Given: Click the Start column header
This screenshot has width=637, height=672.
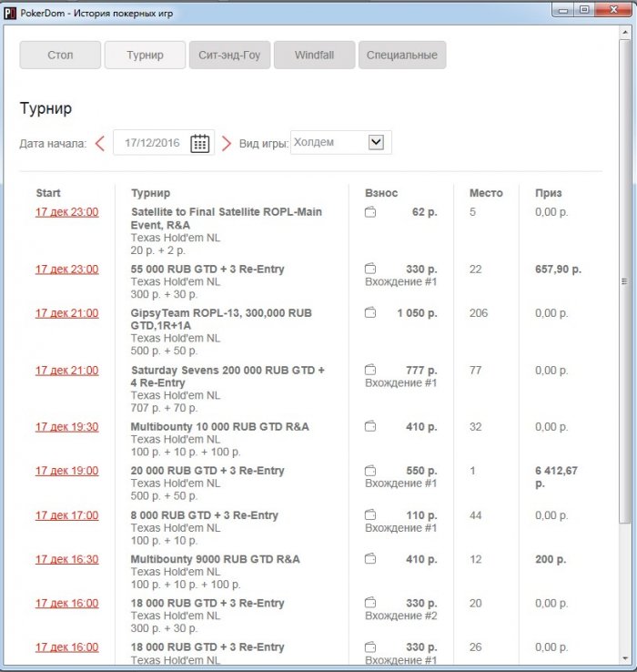Looking at the screenshot, I should click(48, 193).
